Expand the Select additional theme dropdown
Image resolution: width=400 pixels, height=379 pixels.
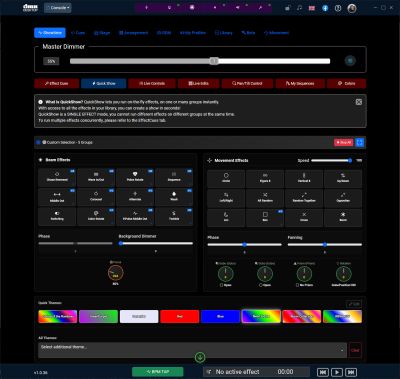click(x=192, y=350)
